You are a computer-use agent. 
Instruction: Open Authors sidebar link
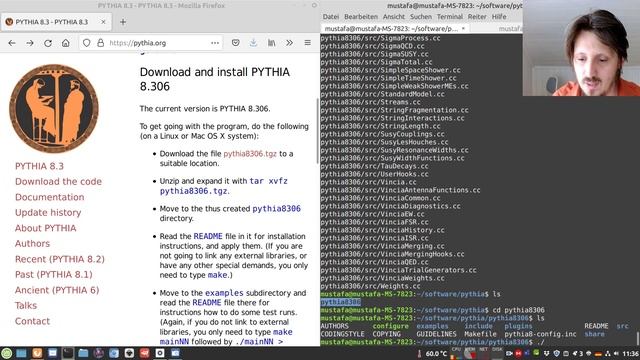(32, 244)
